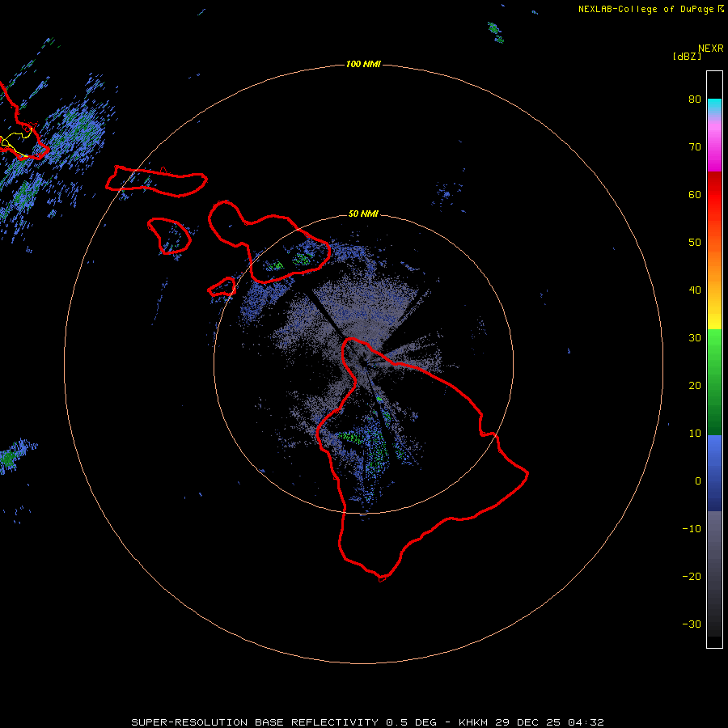Click the NEXLAB-College of DuPage credit text
This screenshot has width=728, height=728.
click(x=651, y=9)
